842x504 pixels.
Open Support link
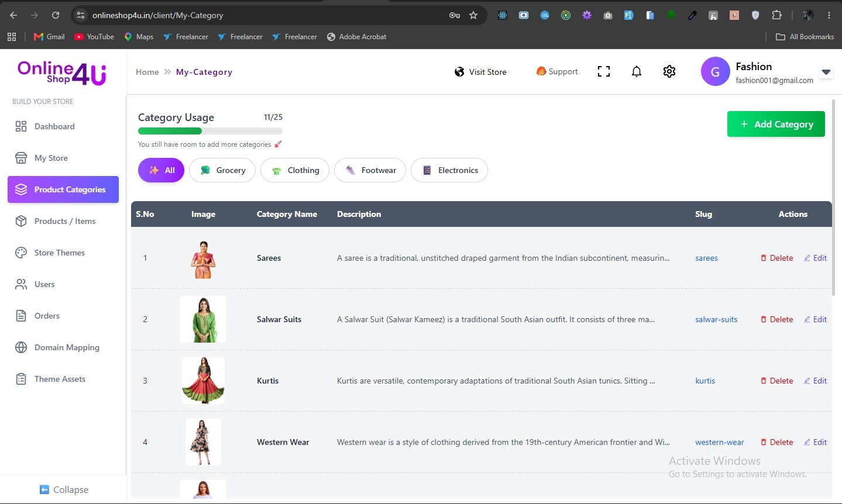[x=557, y=71]
